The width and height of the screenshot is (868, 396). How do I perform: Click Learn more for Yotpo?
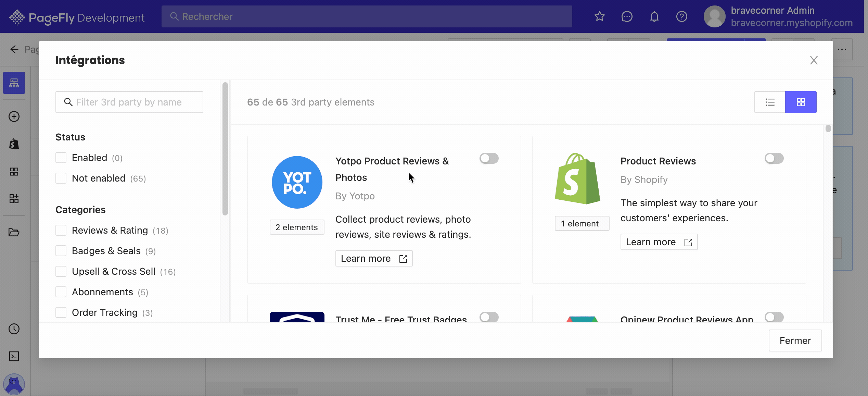click(x=374, y=258)
